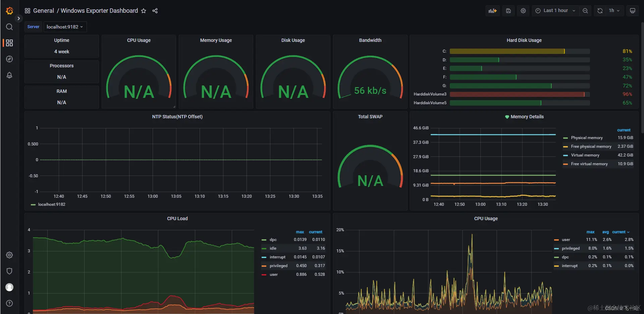Refresh the dashboard
The height and width of the screenshot is (314, 644).
coord(600,11)
